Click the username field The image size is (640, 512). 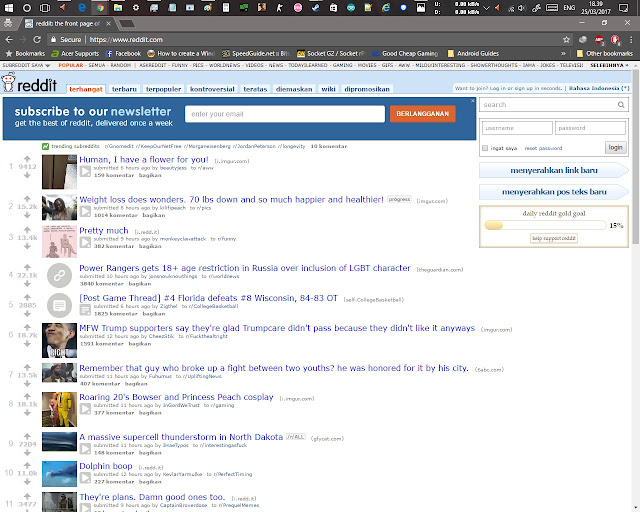click(x=517, y=128)
